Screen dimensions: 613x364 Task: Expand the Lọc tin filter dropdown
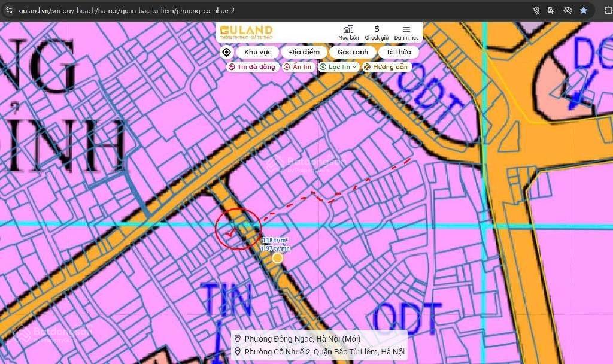click(339, 67)
